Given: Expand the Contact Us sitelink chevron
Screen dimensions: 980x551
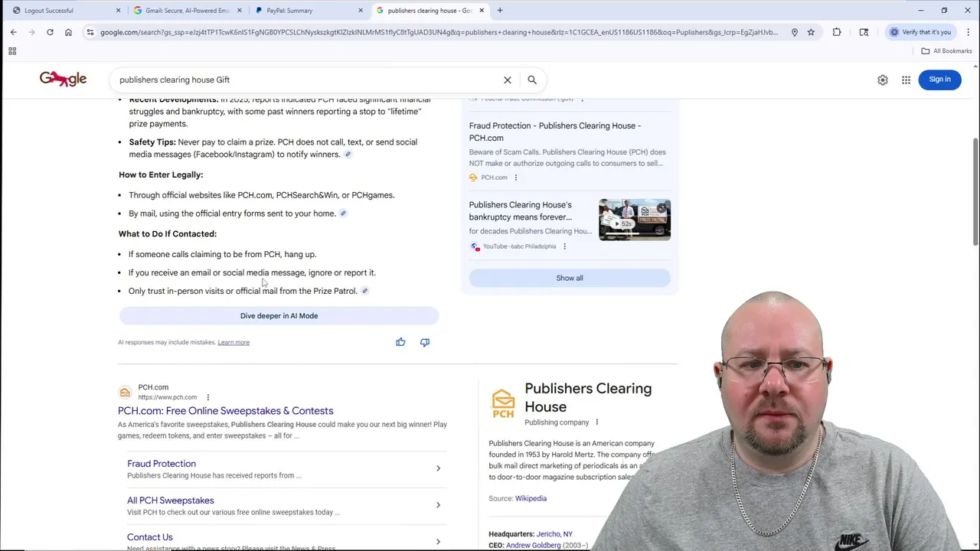Looking at the screenshot, I should (438, 542).
